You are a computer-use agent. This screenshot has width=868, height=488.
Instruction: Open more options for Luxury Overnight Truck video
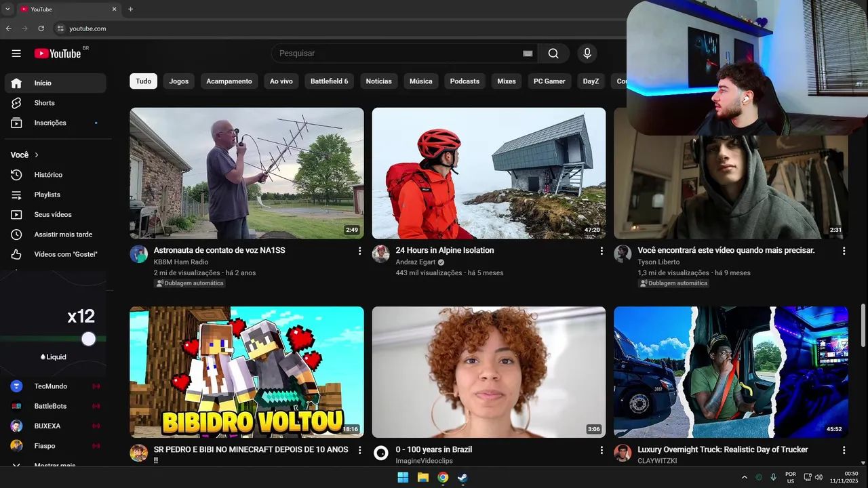(844, 450)
